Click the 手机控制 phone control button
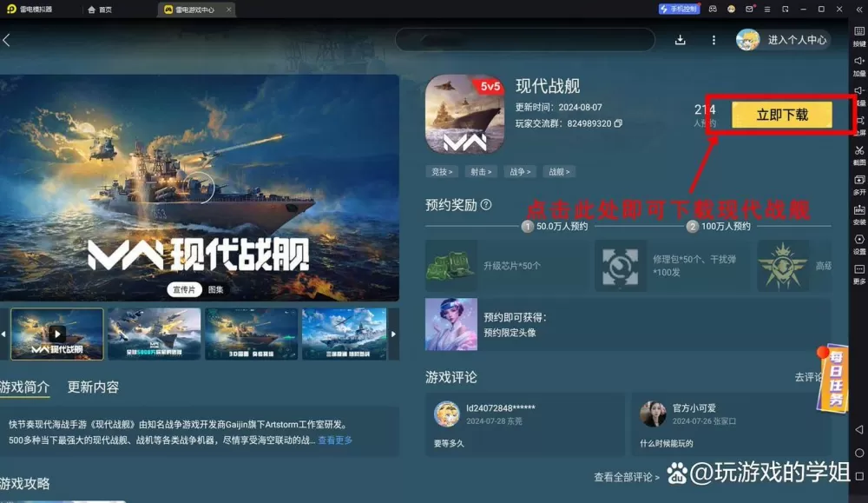 pyautogui.click(x=679, y=9)
